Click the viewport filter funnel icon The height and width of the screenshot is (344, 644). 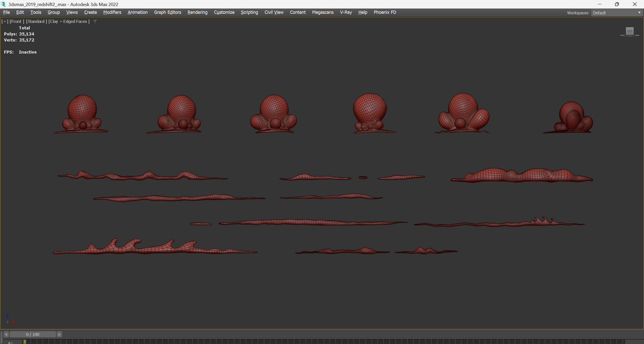tap(95, 22)
